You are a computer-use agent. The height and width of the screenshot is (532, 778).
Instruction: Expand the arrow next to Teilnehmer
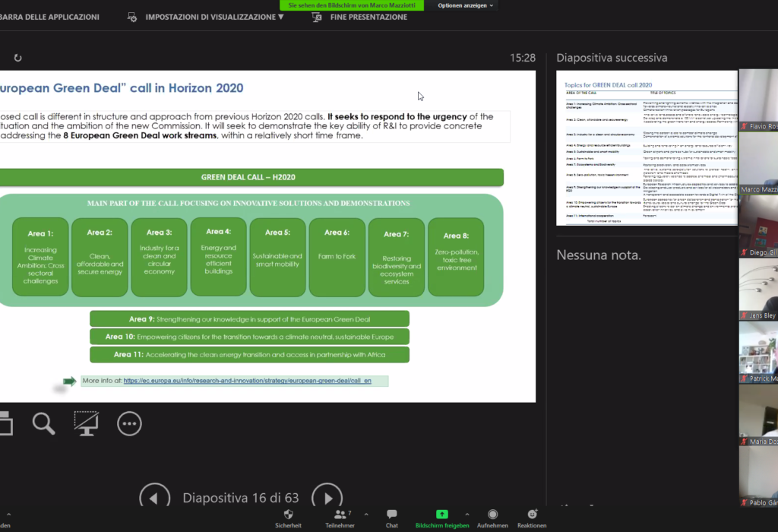pos(365,515)
